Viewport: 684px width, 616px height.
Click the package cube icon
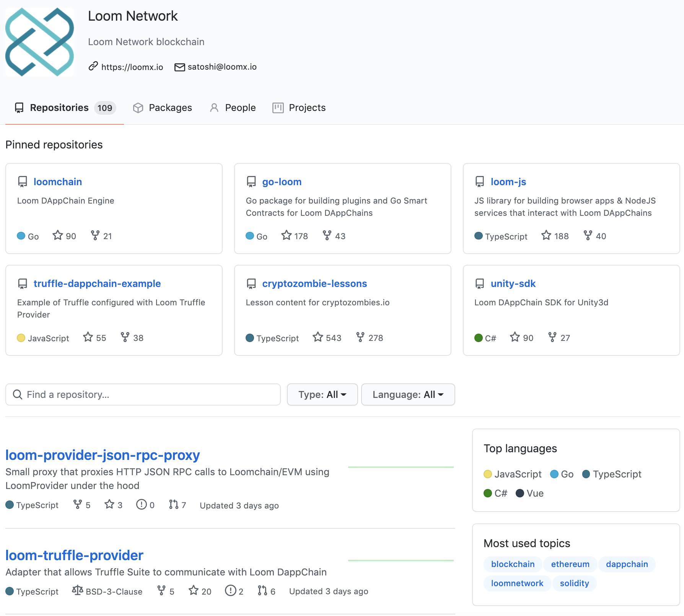138,108
